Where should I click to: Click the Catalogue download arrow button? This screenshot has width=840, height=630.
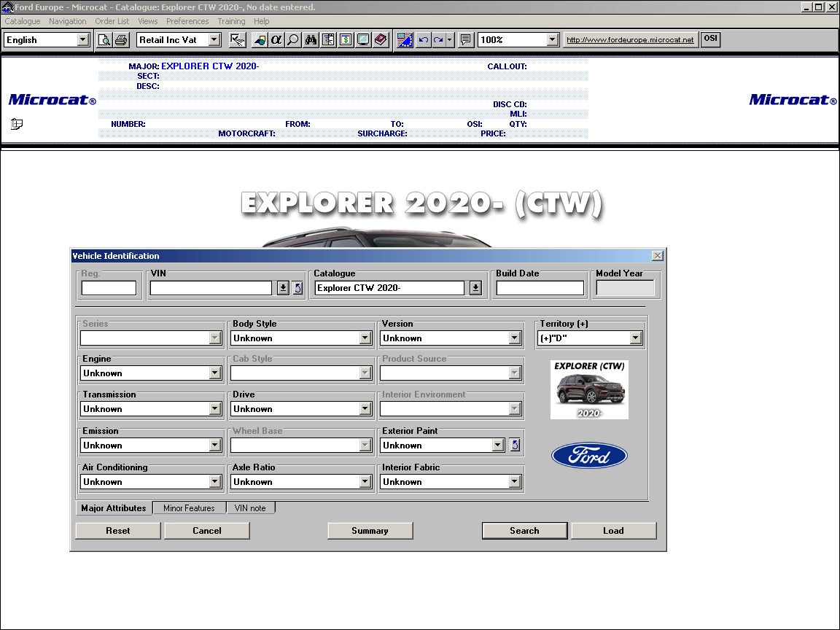(x=475, y=288)
